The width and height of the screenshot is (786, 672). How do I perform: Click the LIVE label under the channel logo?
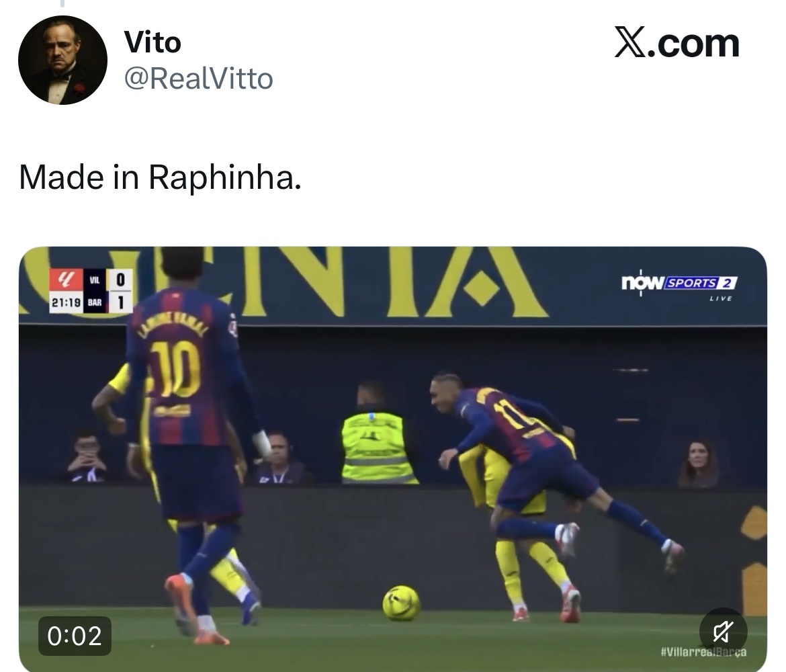click(x=721, y=298)
